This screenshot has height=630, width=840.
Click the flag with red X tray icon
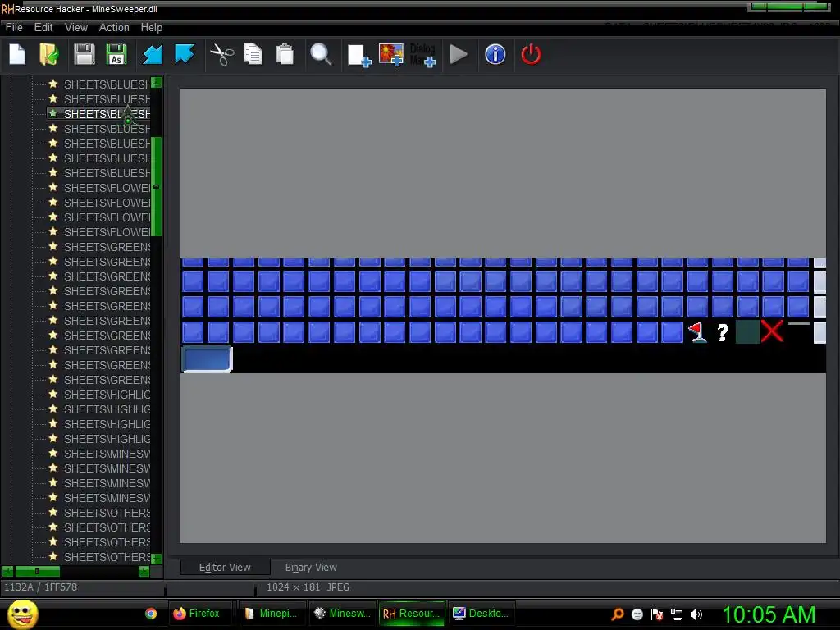pyautogui.click(x=657, y=614)
